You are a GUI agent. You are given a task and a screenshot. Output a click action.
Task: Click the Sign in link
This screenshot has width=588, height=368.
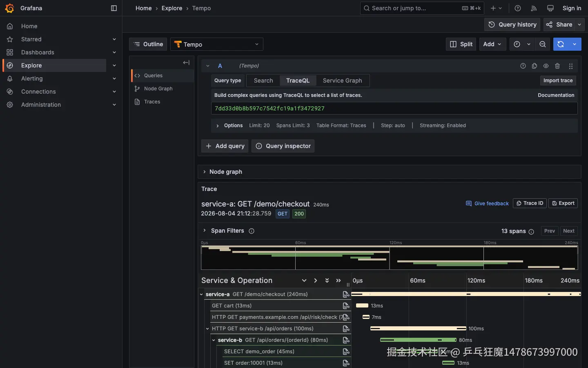[x=572, y=8]
